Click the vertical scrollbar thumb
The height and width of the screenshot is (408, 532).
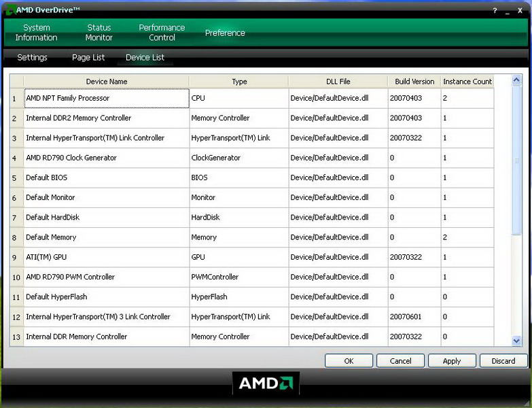[x=516, y=160]
